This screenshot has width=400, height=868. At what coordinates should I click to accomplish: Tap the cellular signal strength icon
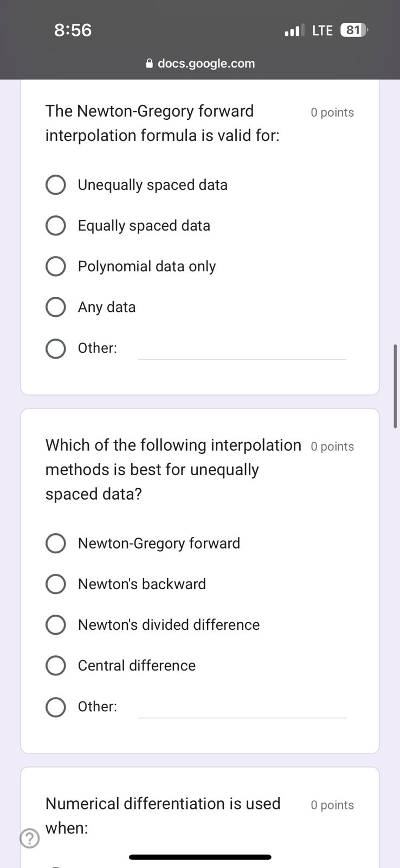pos(293,30)
